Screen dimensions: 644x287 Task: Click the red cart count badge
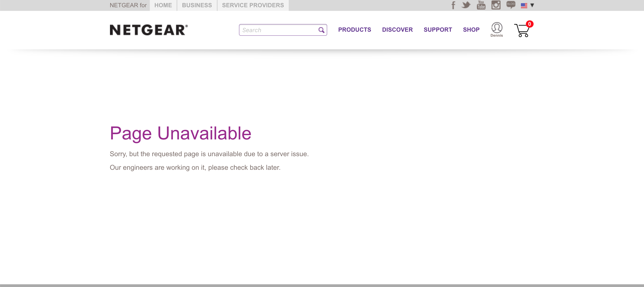coord(529,24)
